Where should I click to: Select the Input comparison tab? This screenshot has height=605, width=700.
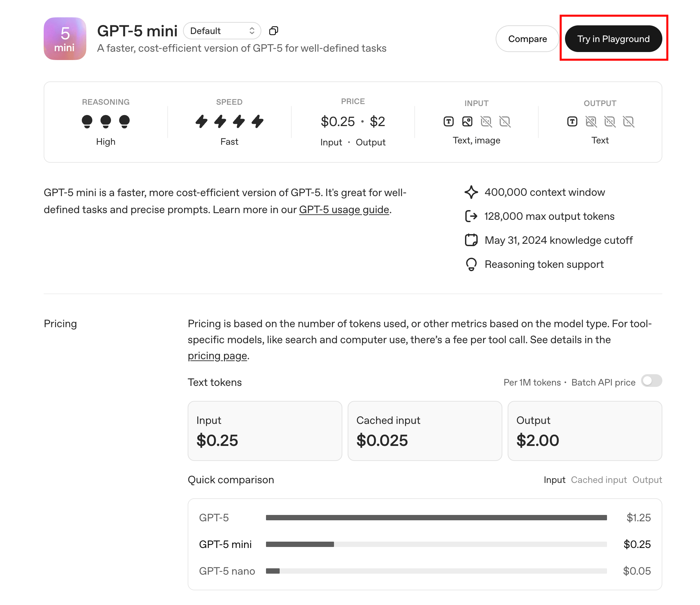pyautogui.click(x=554, y=480)
